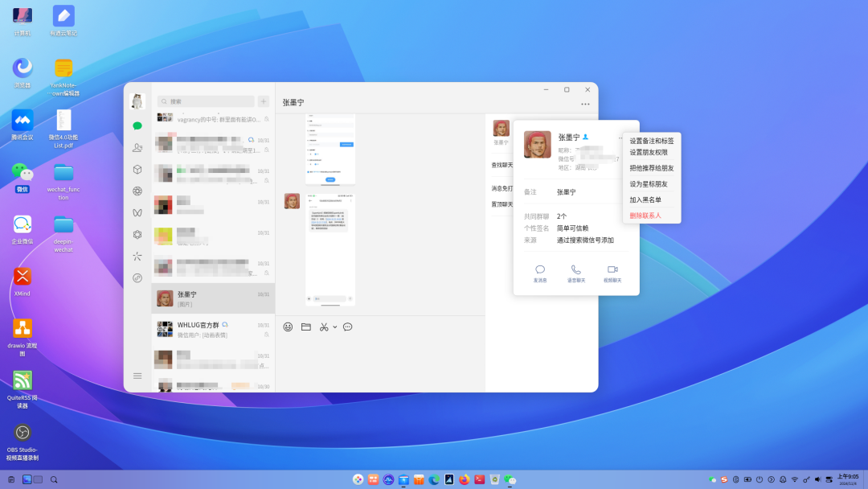Click 张墨宁 avatar in chat info panel
Image resolution: width=868 pixels, height=489 pixels.
point(501,128)
